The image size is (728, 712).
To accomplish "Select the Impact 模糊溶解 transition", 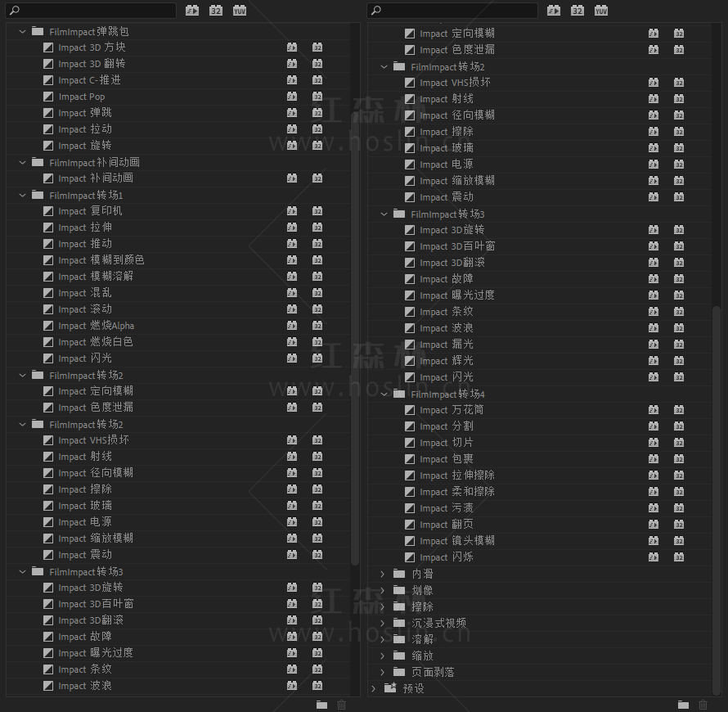I will pyautogui.click(x=179, y=277).
